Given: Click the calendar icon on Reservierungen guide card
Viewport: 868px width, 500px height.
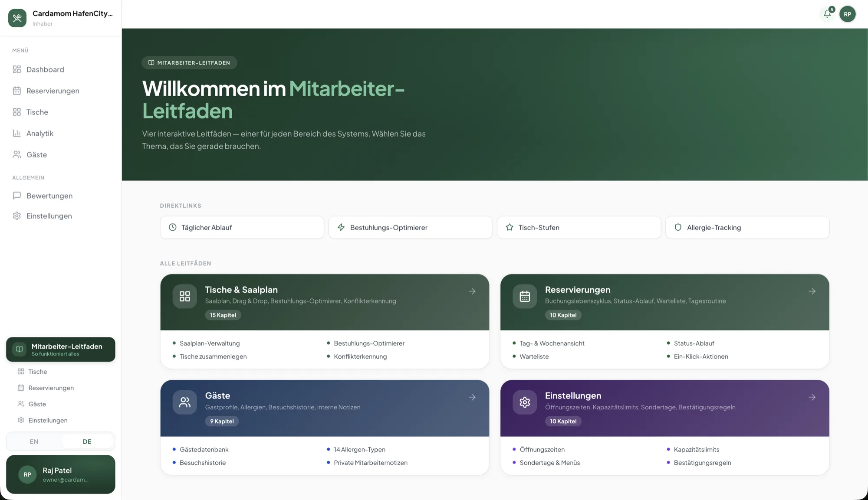Looking at the screenshot, I should [x=525, y=296].
